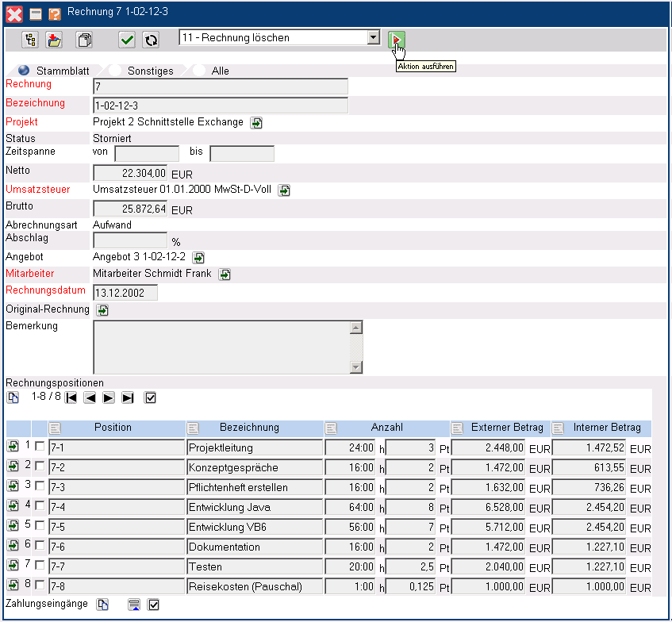
Task: Open the Mitarbeiter Schmidt Frank link icon
Action: coord(225,274)
